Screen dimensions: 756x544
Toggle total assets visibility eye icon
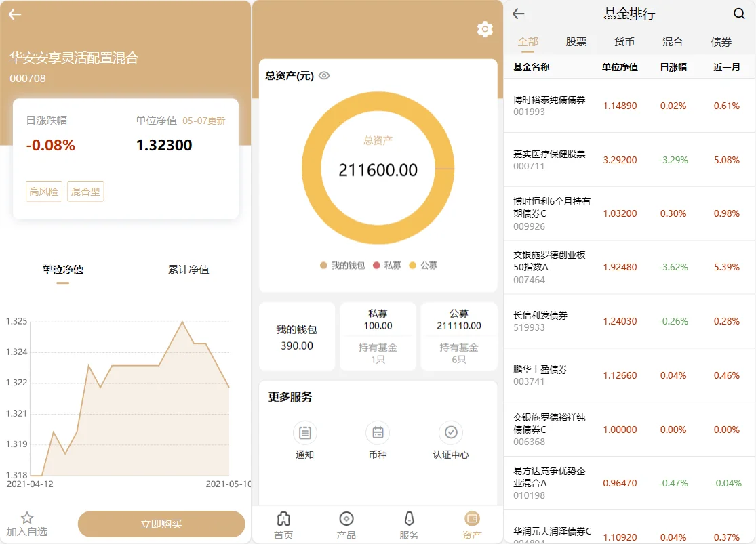325,76
